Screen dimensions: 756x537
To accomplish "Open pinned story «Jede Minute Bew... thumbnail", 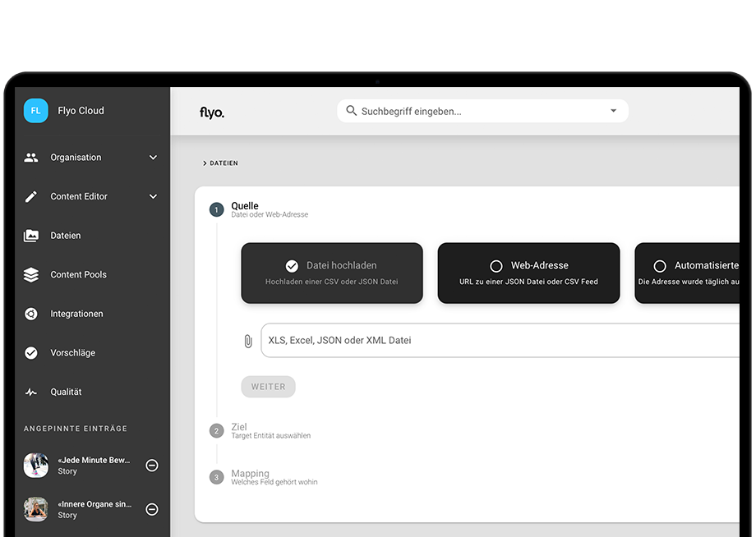I will 36,466.
